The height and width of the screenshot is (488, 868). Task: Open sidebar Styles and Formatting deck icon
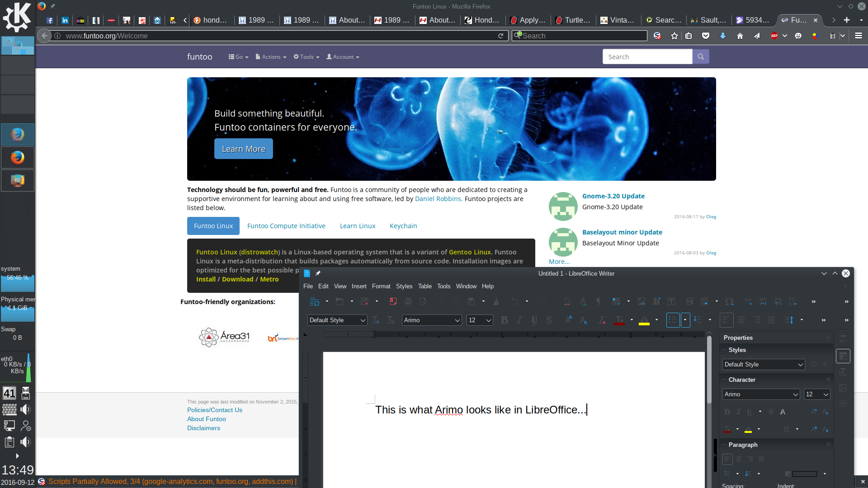tap(843, 372)
